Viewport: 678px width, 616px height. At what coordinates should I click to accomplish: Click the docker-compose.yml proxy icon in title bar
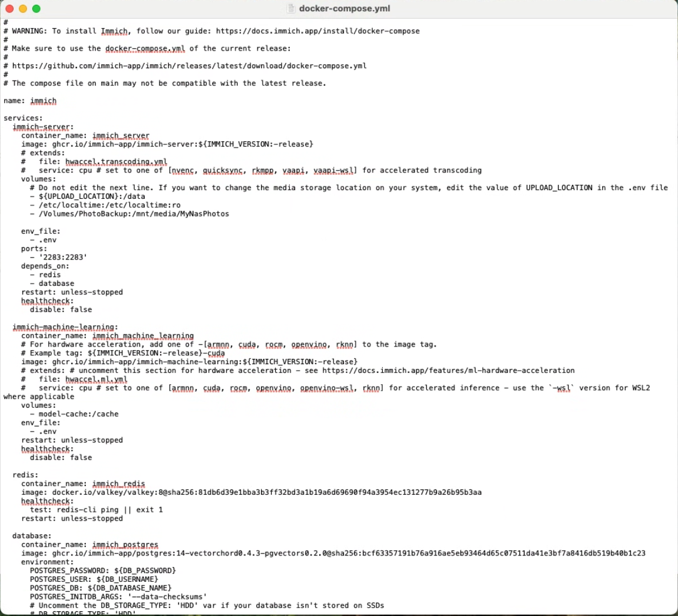pos(345,8)
